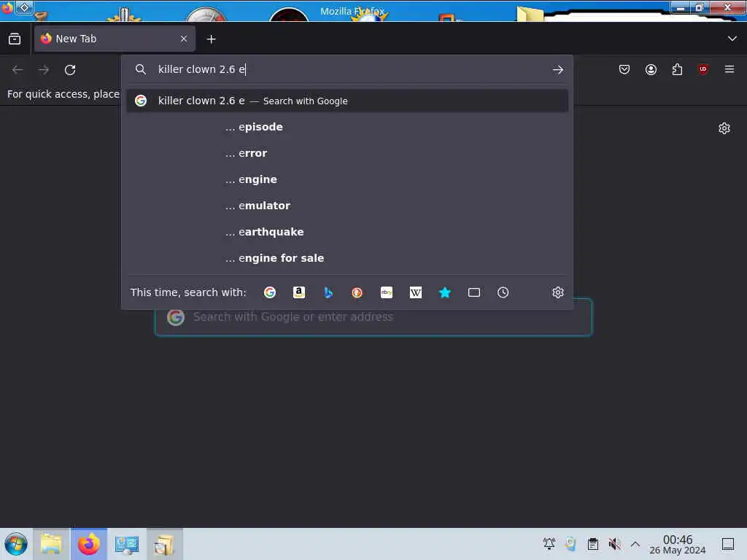
Task: Open the Windows Start button
Action: (16, 544)
